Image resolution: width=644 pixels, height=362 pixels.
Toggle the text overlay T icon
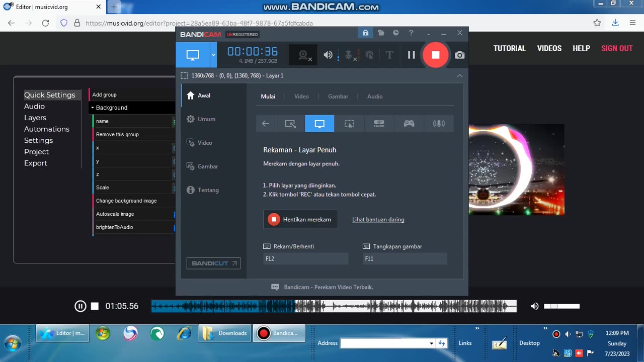tap(389, 55)
